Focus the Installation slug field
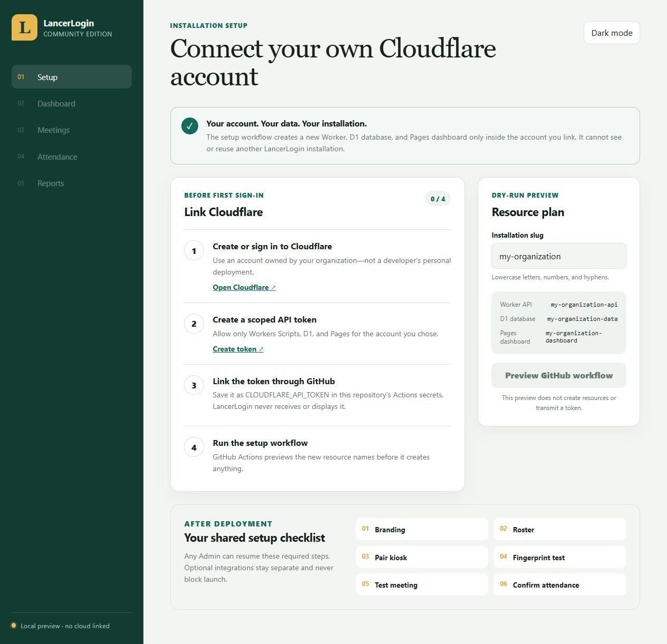The width and height of the screenshot is (667, 644). click(x=559, y=256)
